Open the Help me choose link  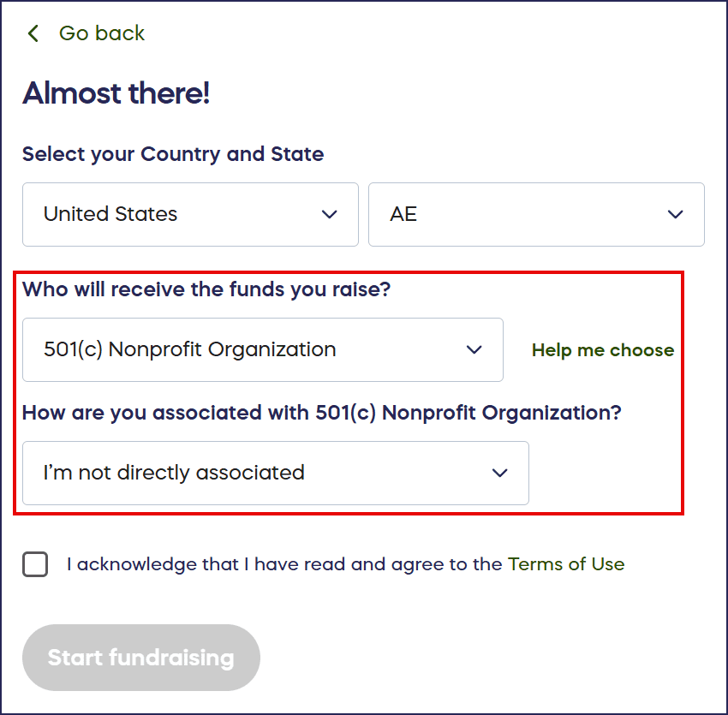[x=603, y=350]
